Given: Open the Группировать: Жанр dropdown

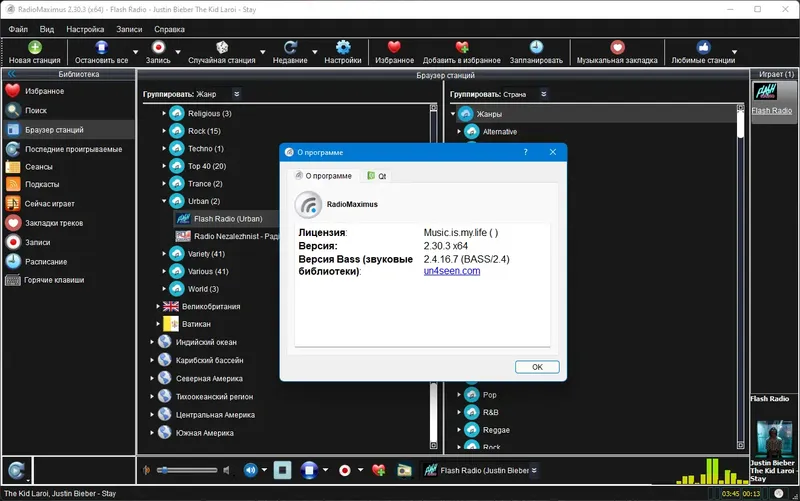Looking at the screenshot, I should (x=236, y=94).
